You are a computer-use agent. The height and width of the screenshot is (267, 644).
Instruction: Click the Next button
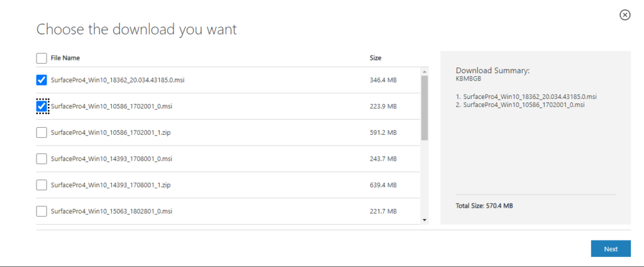[611, 249]
